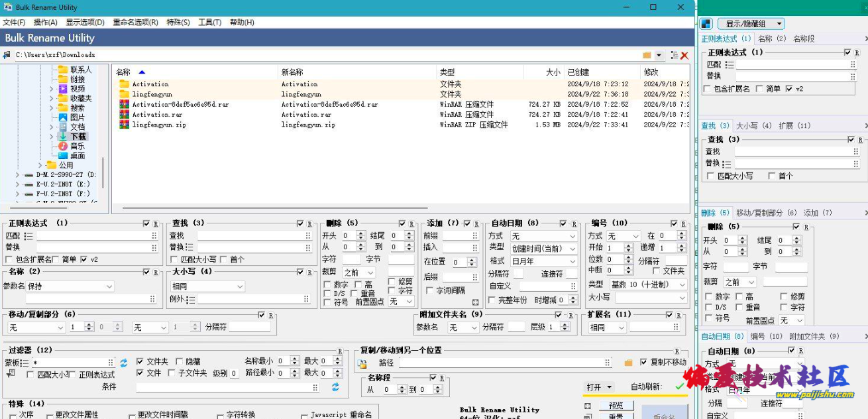Open the numbering 类型 dropdown 基数 10

(x=649, y=284)
